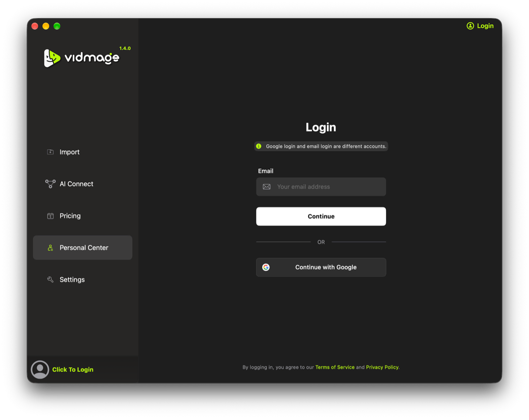Click the envelope icon in email field

click(x=267, y=187)
